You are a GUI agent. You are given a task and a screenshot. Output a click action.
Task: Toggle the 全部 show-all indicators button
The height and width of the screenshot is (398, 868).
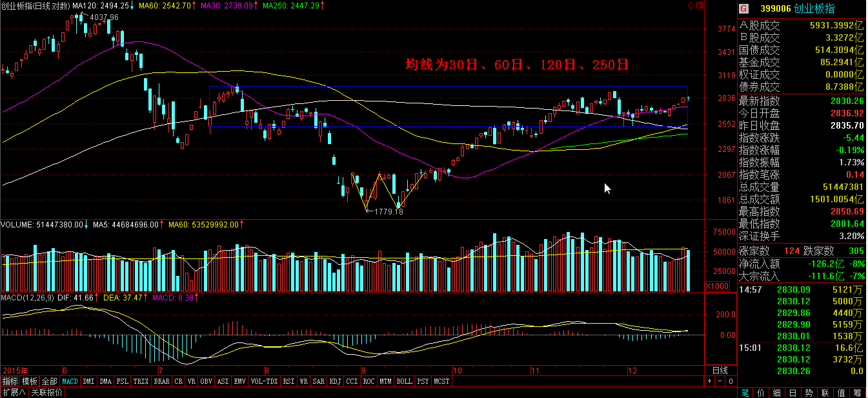click(x=50, y=381)
